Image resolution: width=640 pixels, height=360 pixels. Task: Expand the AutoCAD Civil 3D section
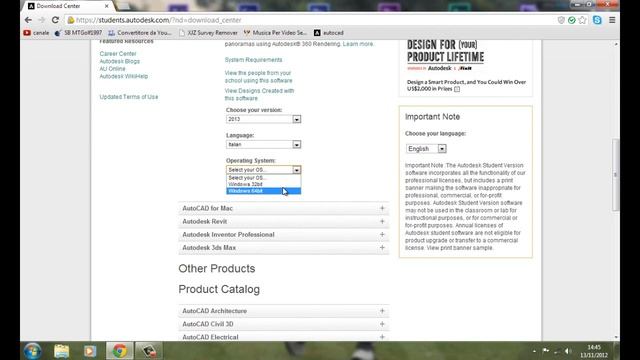(284, 324)
